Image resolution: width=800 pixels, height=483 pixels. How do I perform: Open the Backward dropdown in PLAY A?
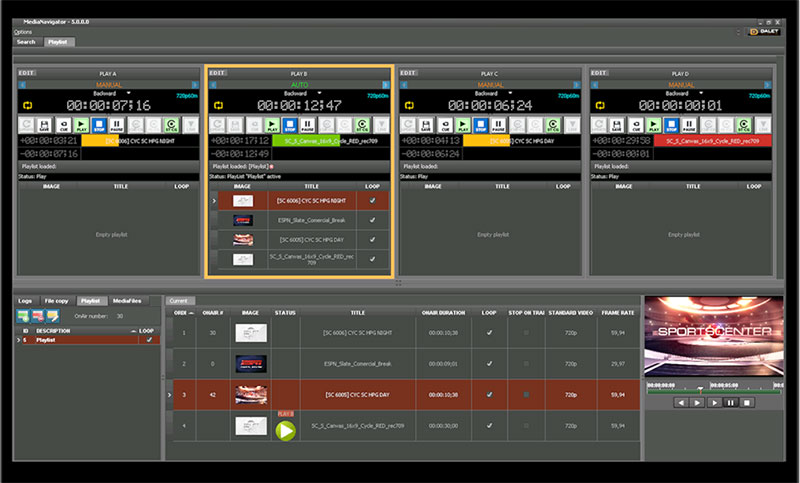[x=129, y=93]
